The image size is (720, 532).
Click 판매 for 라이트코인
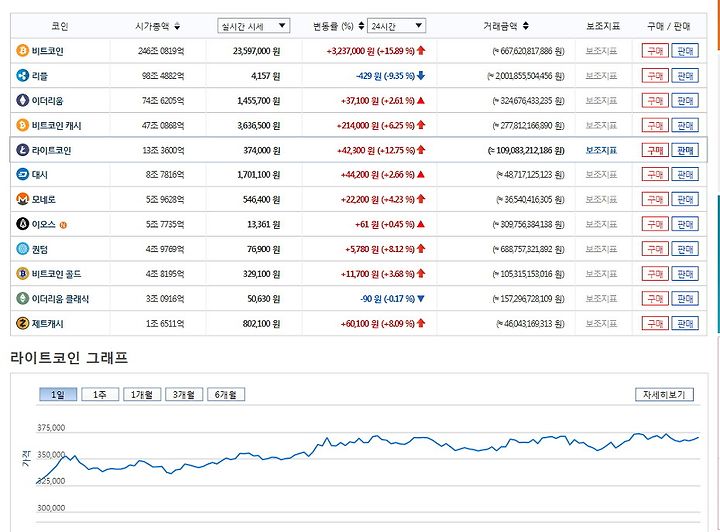[x=685, y=150]
